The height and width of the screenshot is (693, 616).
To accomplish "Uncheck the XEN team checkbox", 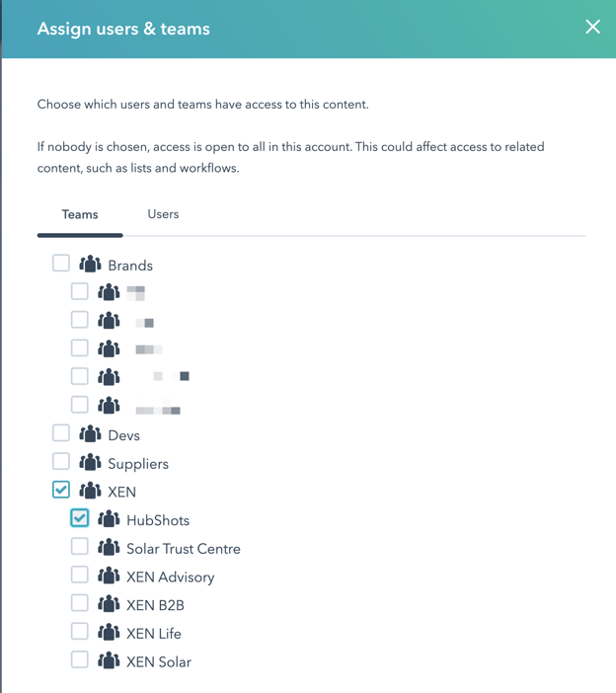I will [x=61, y=490].
